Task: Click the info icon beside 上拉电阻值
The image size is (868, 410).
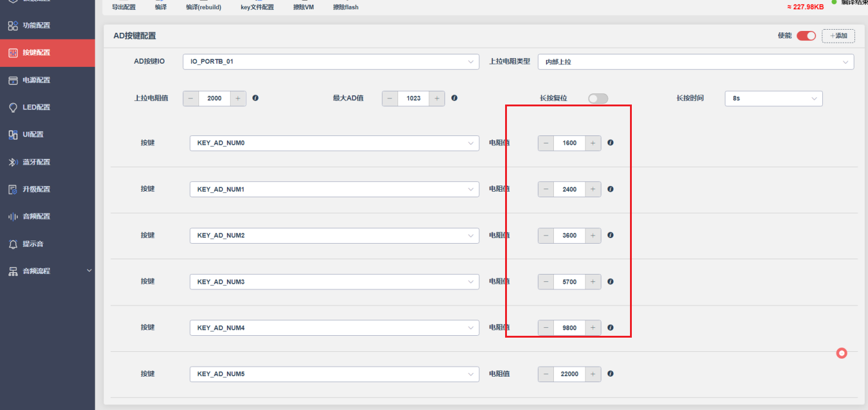Action: click(255, 98)
